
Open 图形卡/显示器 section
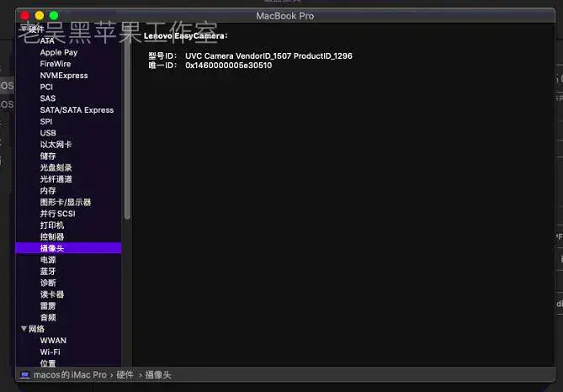(66, 202)
